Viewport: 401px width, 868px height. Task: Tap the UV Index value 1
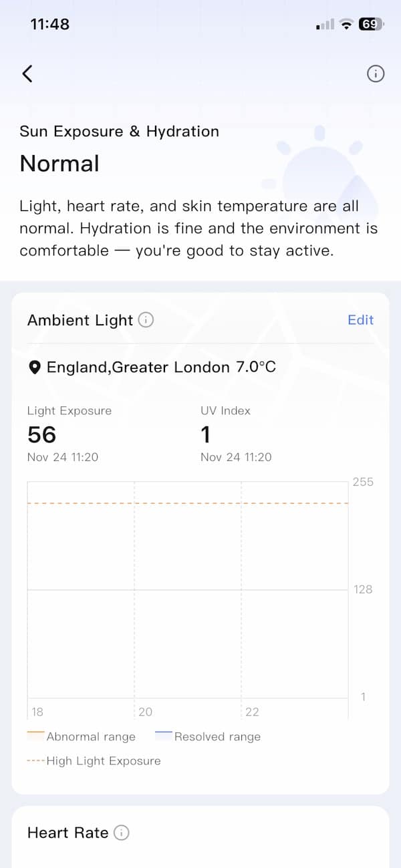[206, 434]
